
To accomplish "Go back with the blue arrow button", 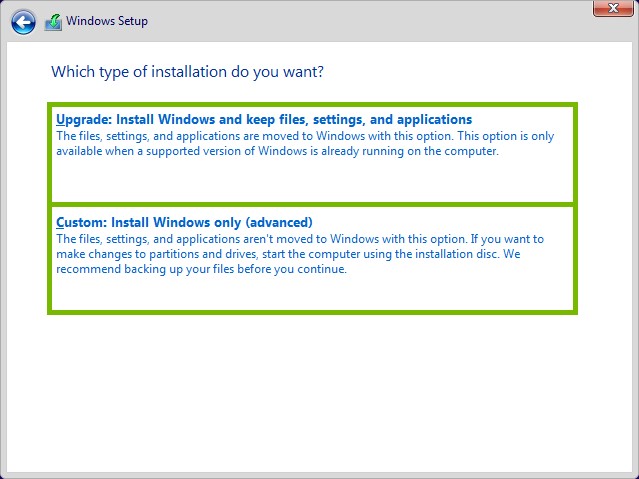I will 23,22.
